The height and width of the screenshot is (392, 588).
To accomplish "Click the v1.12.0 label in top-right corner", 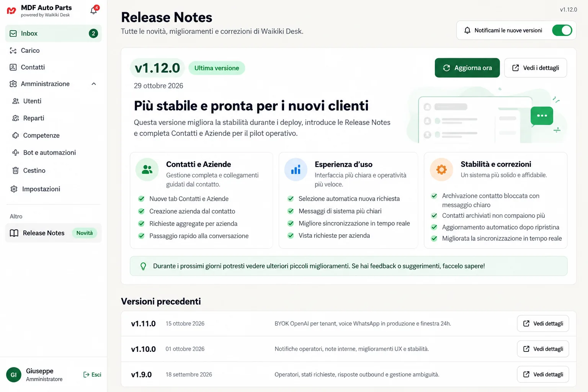I will 568,10.
